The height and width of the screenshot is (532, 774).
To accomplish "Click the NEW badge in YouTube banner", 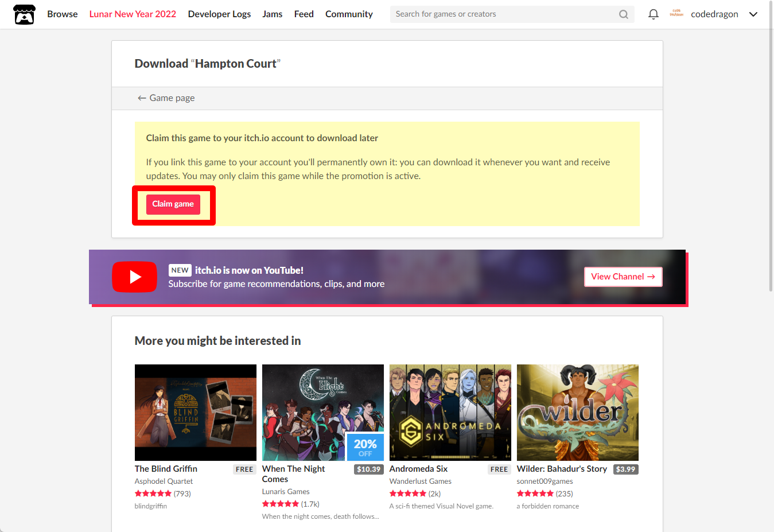I will (180, 270).
